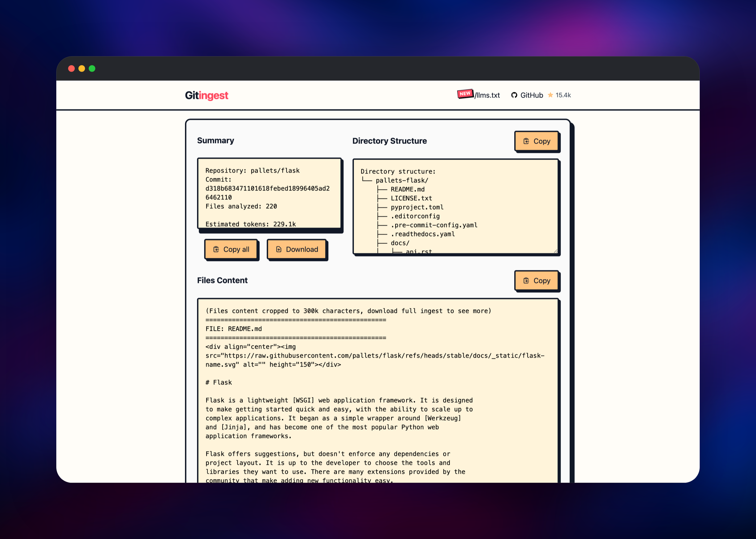Click the Copy all button
This screenshot has width=756, height=539.
tap(231, 249)
